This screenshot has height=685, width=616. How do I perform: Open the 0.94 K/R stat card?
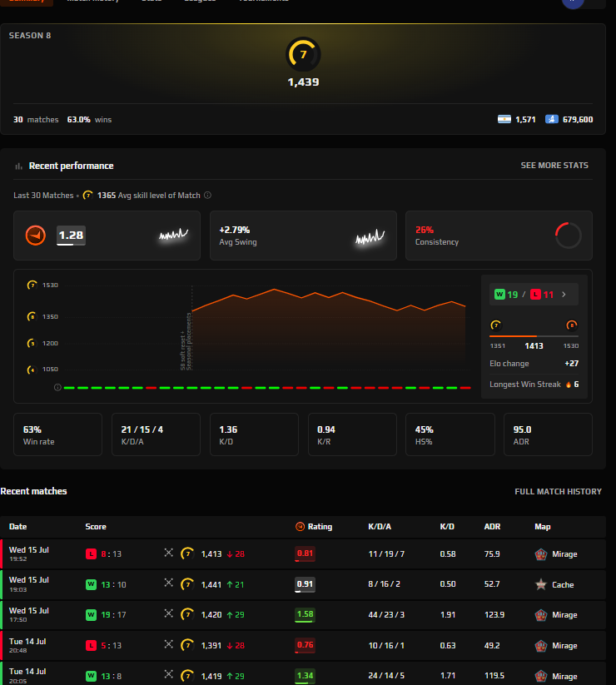[353, 434]
